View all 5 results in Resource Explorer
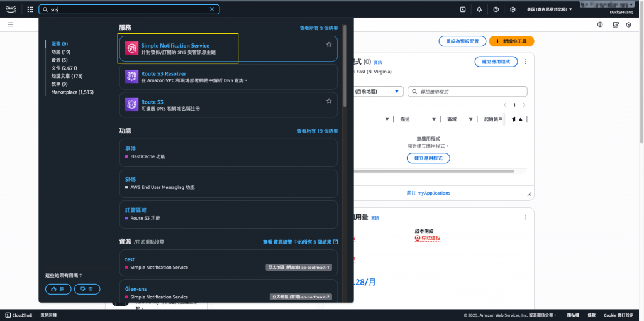 300,242
